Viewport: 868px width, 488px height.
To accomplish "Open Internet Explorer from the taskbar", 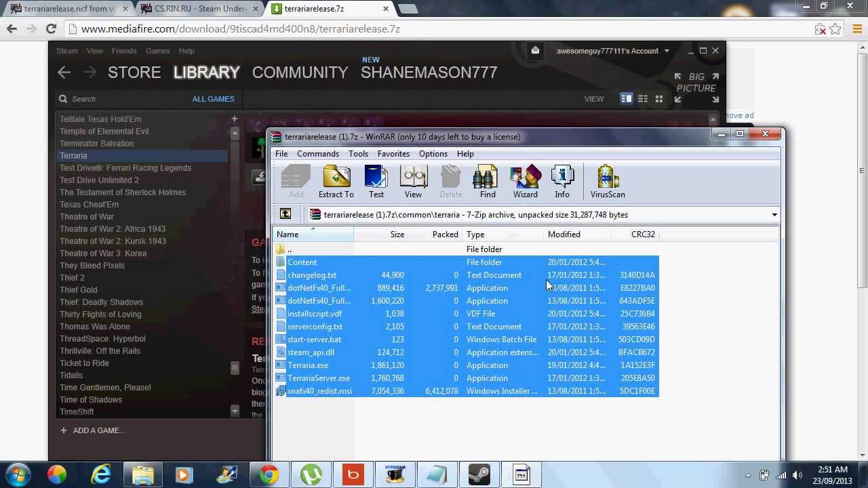I will (101, 474).
